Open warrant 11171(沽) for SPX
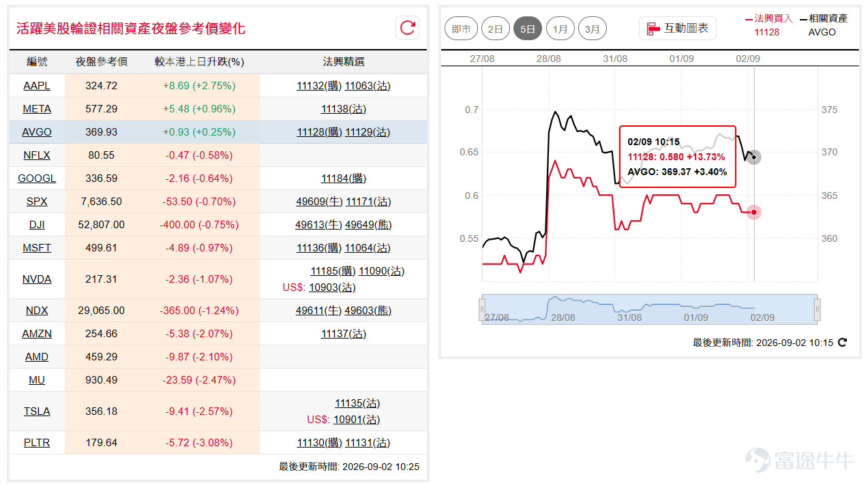The width and height of the screenshot is (868, 485). pos(368,202)
